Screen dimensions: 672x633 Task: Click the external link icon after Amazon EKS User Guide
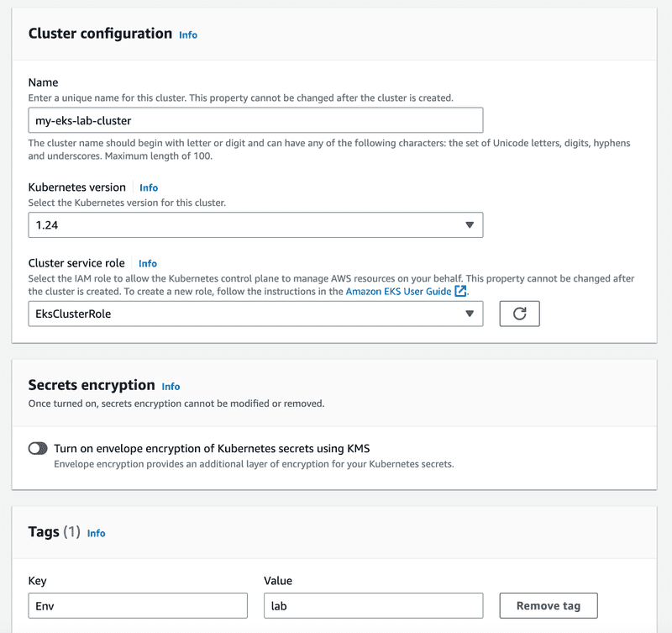(x=460, y=291)
